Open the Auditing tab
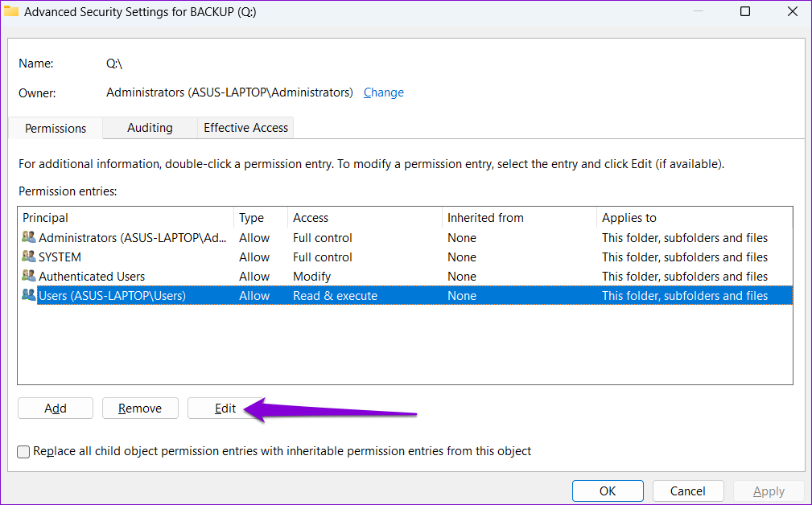 click(150, 127)
